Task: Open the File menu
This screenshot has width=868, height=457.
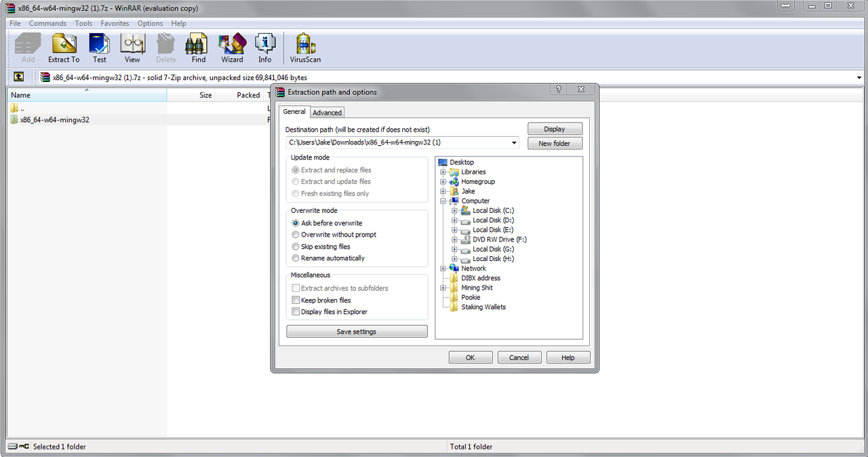Action: point(15,23)
